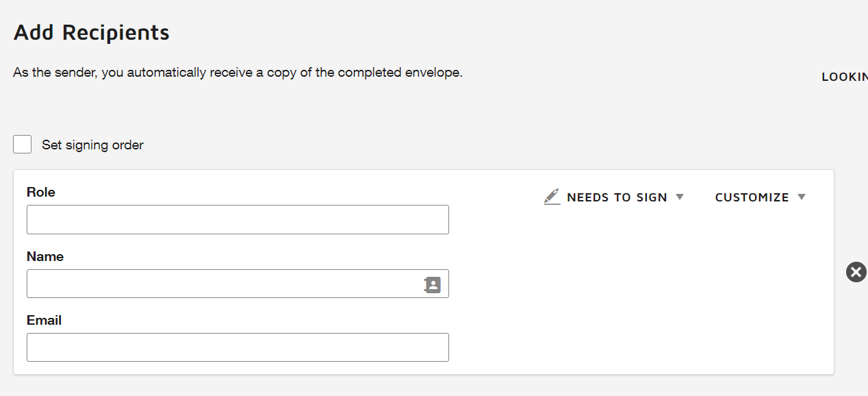Click into the Name input field
The height and width of the screenshot is (396, 868).
tap(224, 284)
